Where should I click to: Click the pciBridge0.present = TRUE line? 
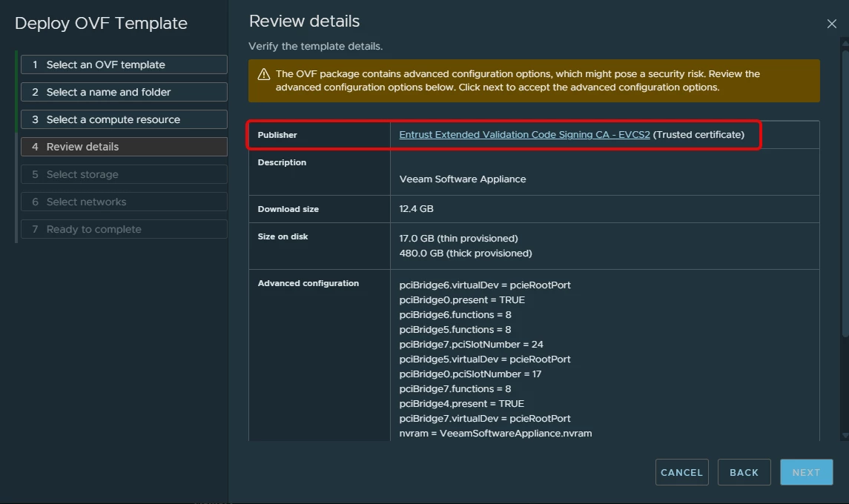[x=462, y=300]
